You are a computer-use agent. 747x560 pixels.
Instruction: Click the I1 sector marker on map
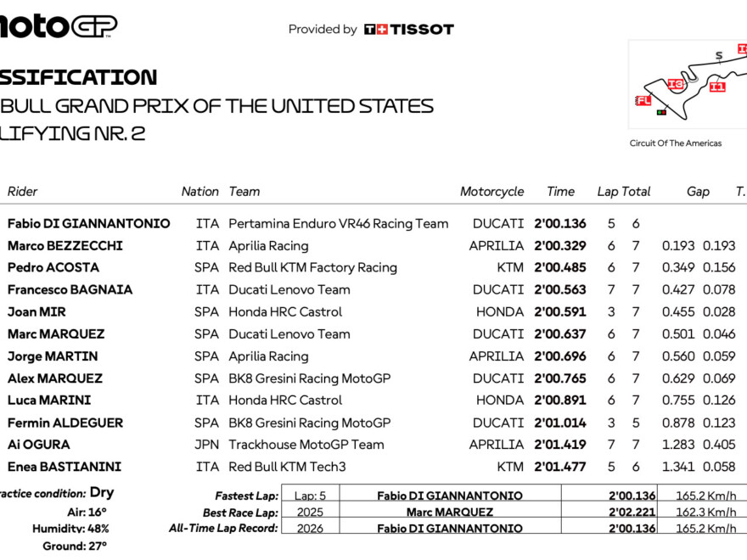click(718, 87)
